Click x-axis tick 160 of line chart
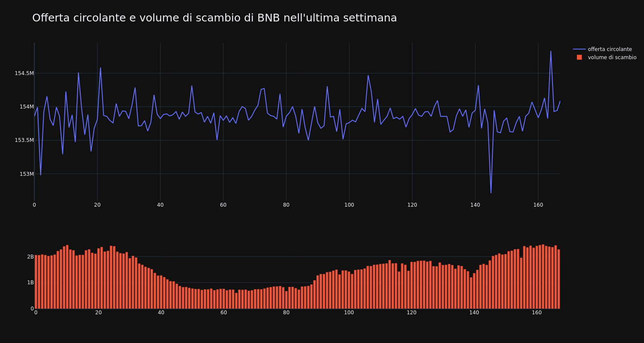 tap(538, 205)
